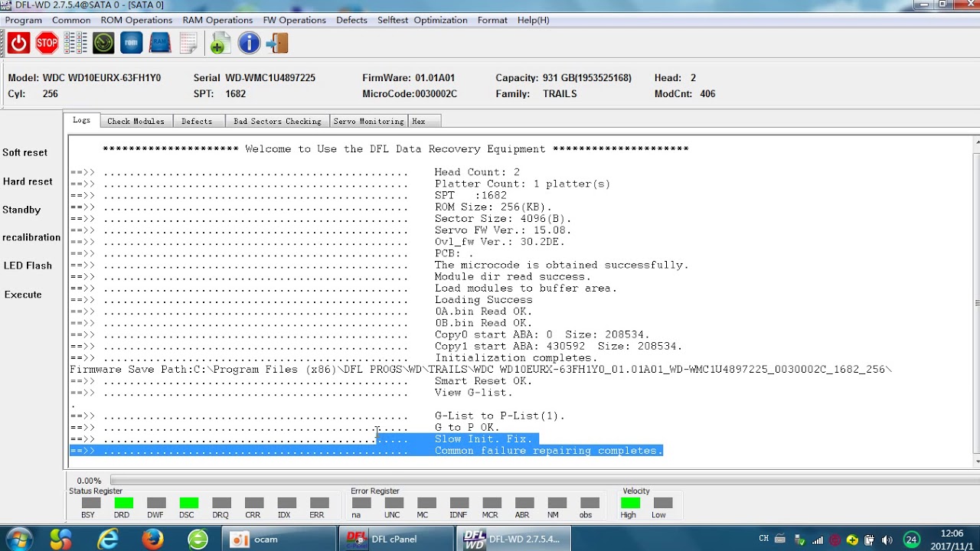Click the Low velocity indicator
Image resolution: width=980 pixels, height=551 pixels.
(x=663, y=504)
